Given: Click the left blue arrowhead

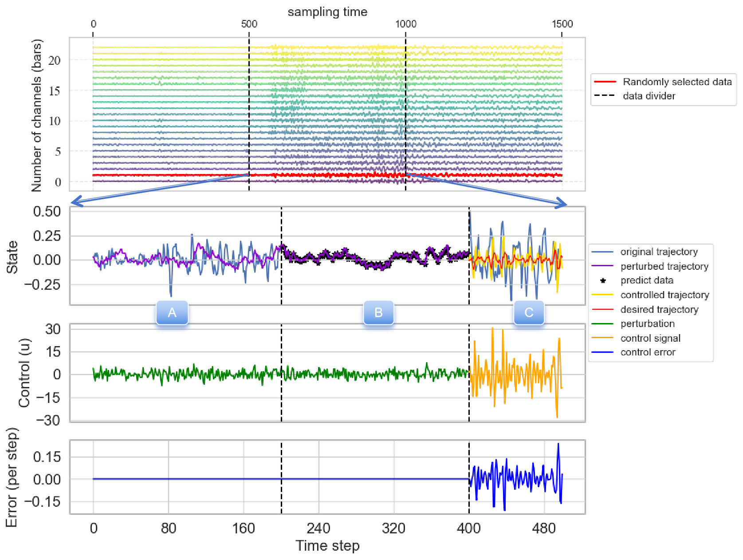Looking at the screenshot, I should 76,202.
